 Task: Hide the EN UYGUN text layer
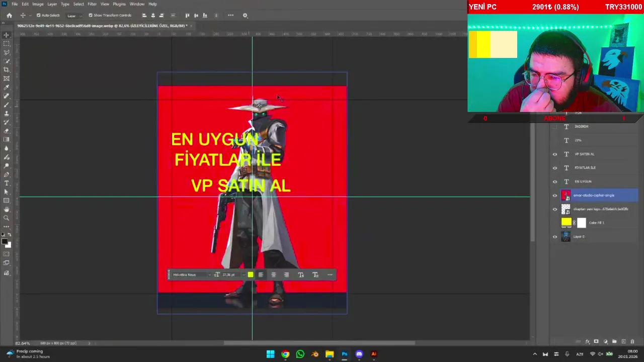[555, 182]
